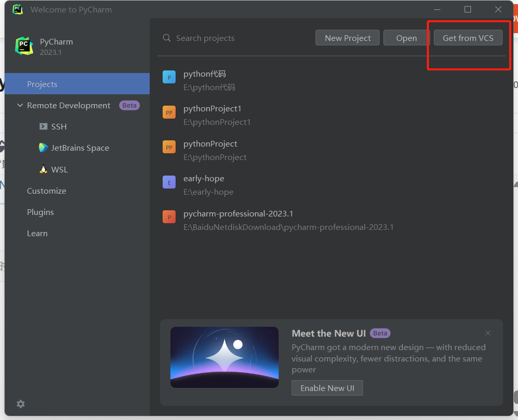The width and height of the screenshot is (518, 420).
Task: Click the PyCharm title bar app icon
Action: [18, 9]
